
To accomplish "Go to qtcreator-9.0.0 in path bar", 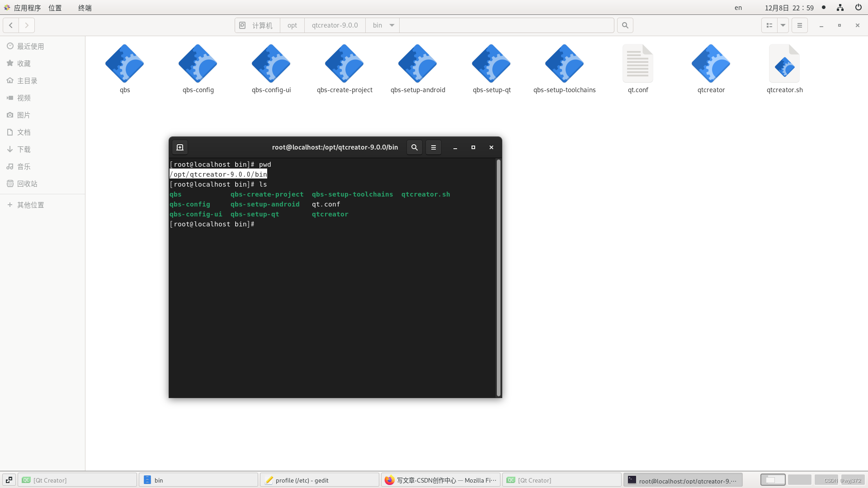I will point(335,25).
